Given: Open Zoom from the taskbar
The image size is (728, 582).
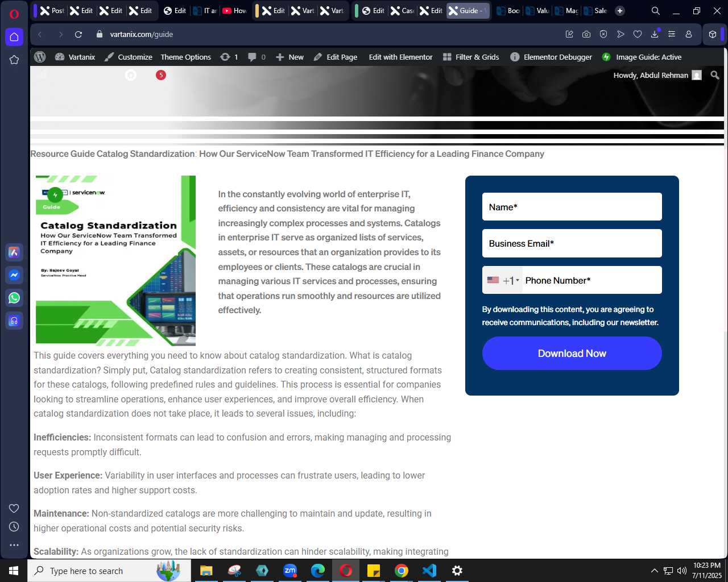Looking at the screenshot, I should (290, 571).
